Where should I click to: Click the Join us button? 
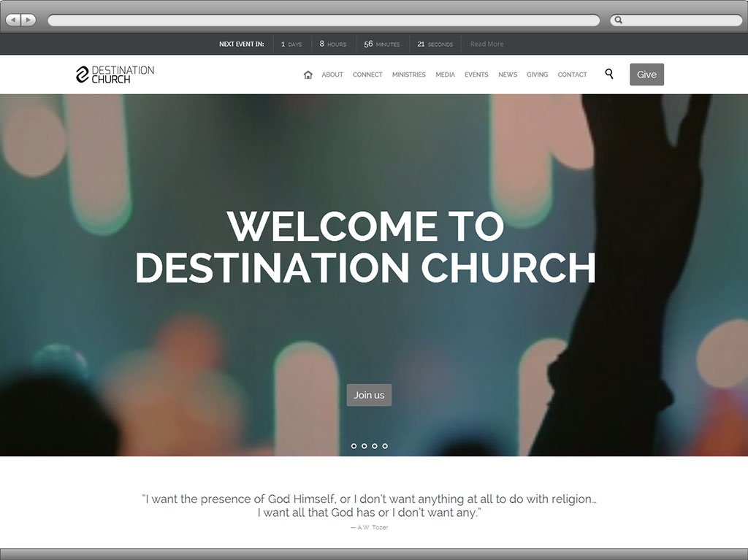[x=369, y=395]
